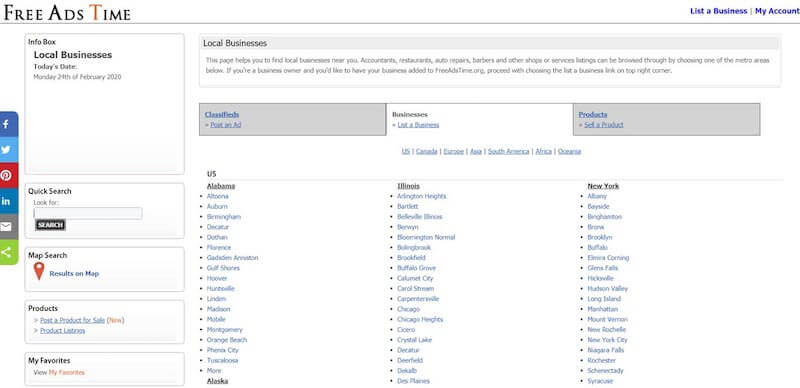Viewport: 800px width, 388px height.
Task: Focus the Look for search field
Action: 88,213
